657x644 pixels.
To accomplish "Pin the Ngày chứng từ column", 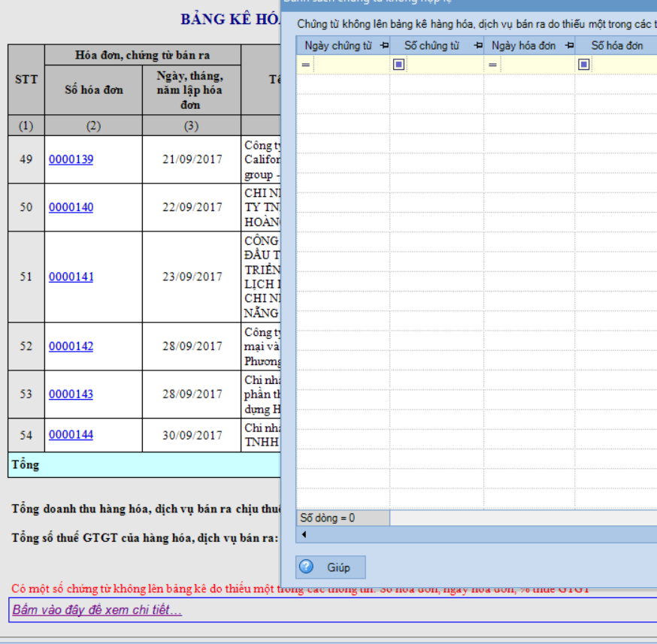I will [x=384, y=45].
